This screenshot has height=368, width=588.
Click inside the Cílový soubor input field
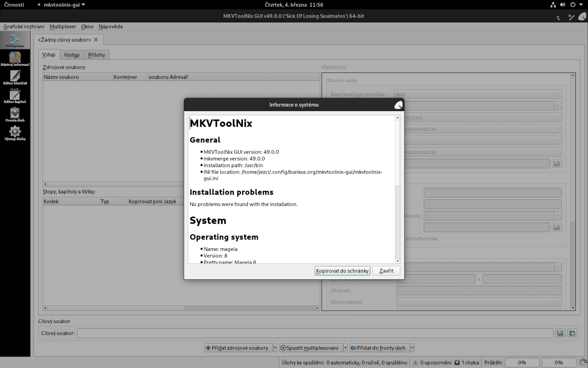point(316,333)
